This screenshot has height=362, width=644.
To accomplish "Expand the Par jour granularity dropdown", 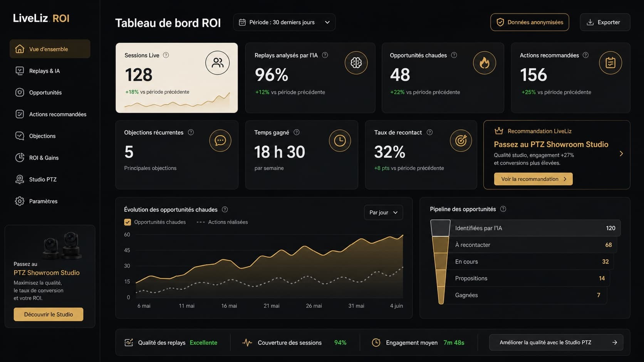I will 383,212.
